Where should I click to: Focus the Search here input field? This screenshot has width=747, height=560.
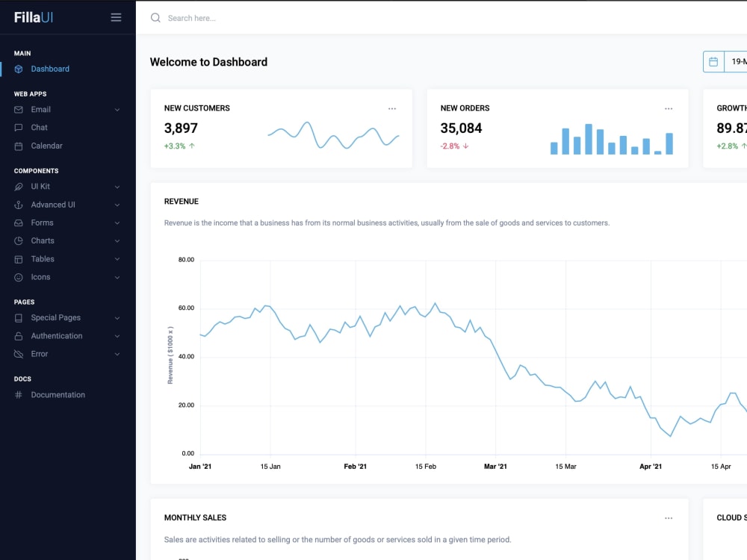tap(191, 18)
